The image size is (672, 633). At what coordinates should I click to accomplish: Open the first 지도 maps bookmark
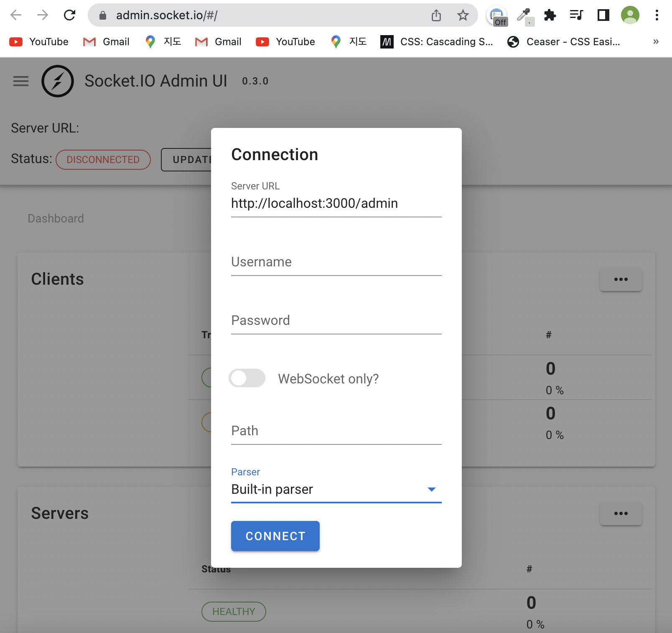tap(163, 42)
